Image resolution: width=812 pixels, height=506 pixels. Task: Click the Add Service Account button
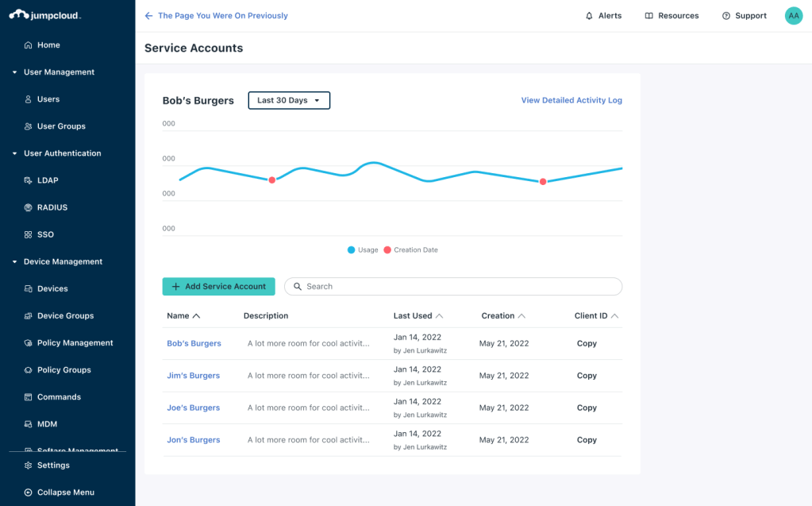coord(218,287)
